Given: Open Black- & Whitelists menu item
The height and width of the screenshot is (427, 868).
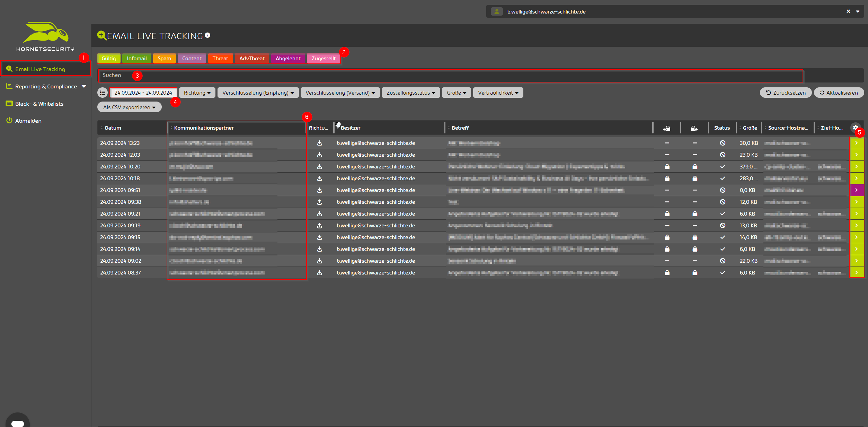Looking at the screenshot, I should coord(39,104).
